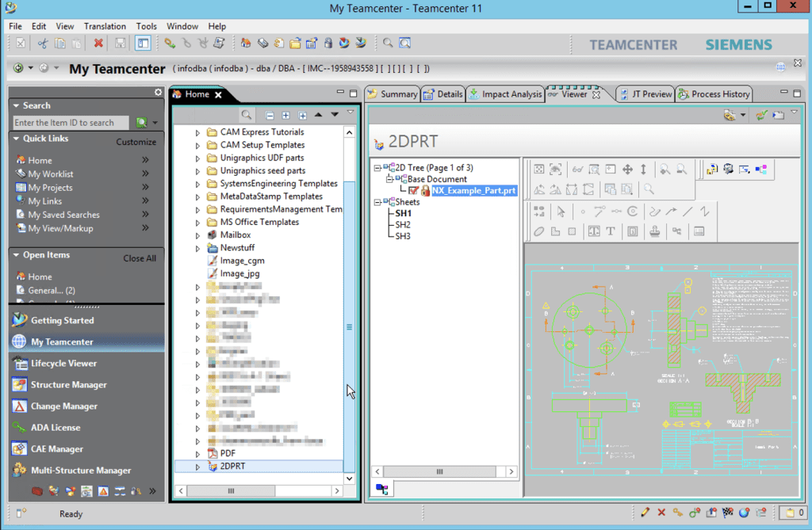Select the pan tool in the viewer toolbar
This screenshot has height=530, width=812.
pos(626,170)
